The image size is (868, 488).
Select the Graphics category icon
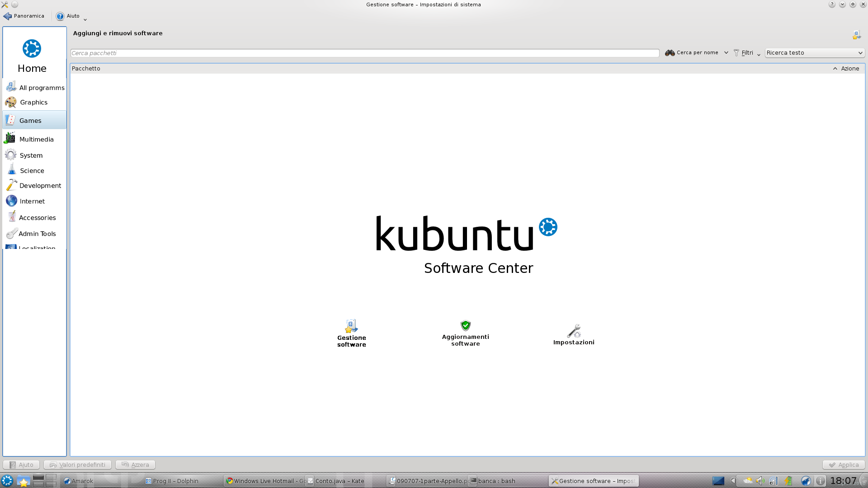pyautogui.click(x=11, y=103)
